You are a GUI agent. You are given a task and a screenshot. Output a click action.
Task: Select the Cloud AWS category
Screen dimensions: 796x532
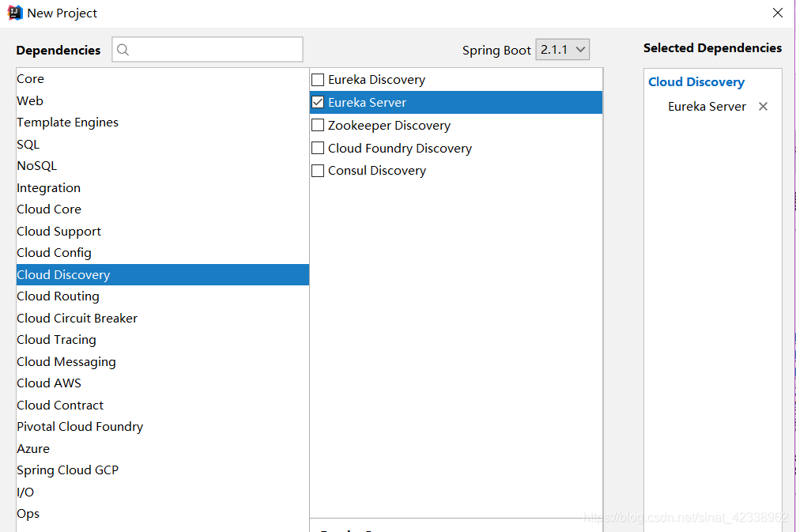coord(163,383)
